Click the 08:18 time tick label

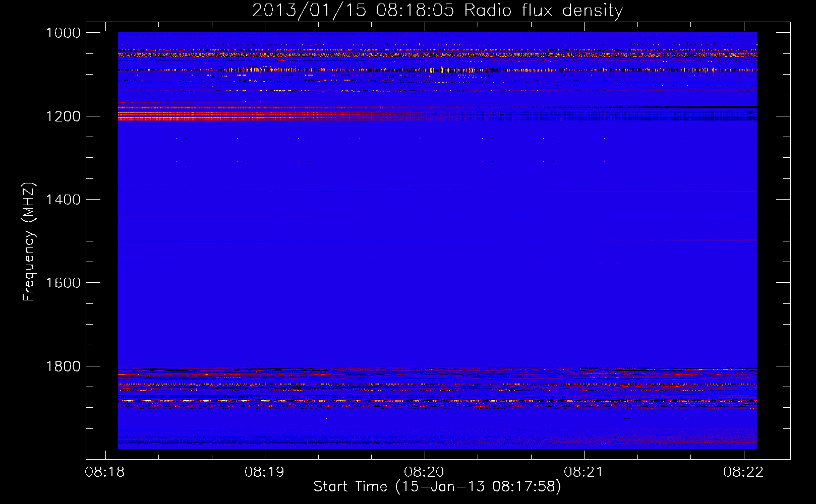[105, 472]
